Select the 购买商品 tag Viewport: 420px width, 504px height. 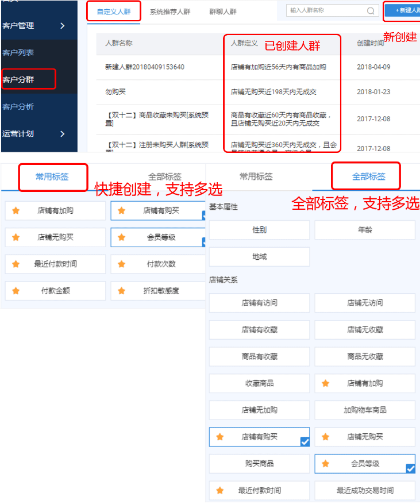(x=259, y=464)
